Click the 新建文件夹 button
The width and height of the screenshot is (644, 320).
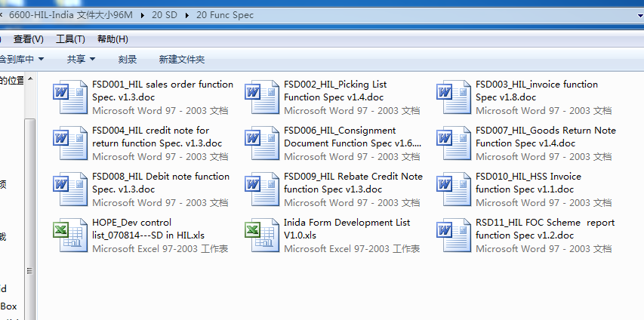click(x=181, y=59)
